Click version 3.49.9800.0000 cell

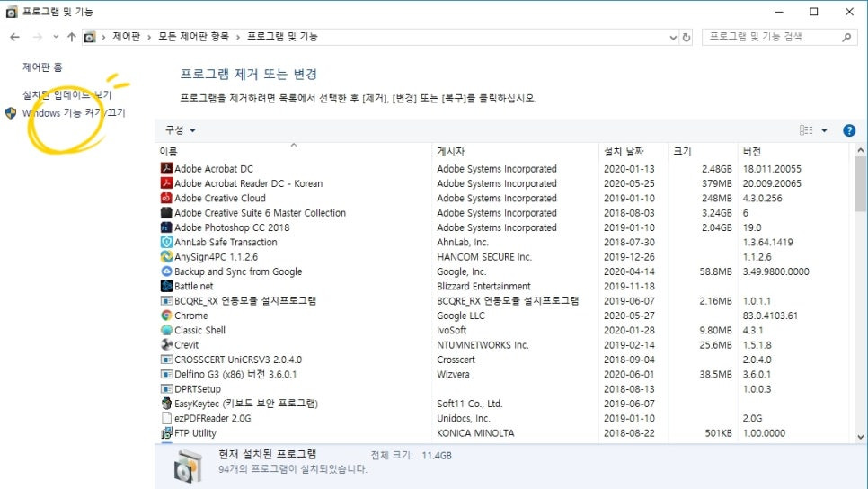776,271
